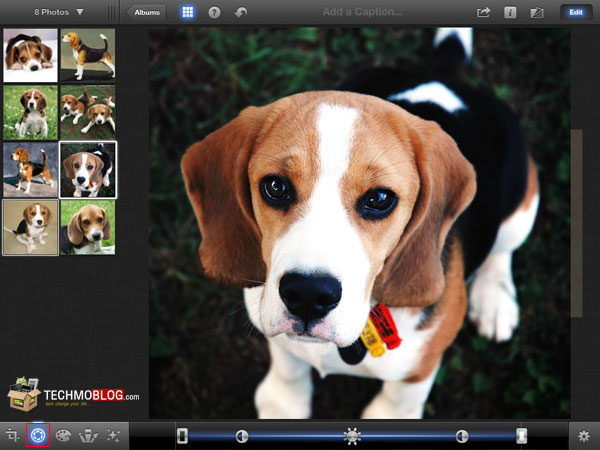
Task: Select the beagle puppy on beige thumbnail
Action: coord(31,227)
